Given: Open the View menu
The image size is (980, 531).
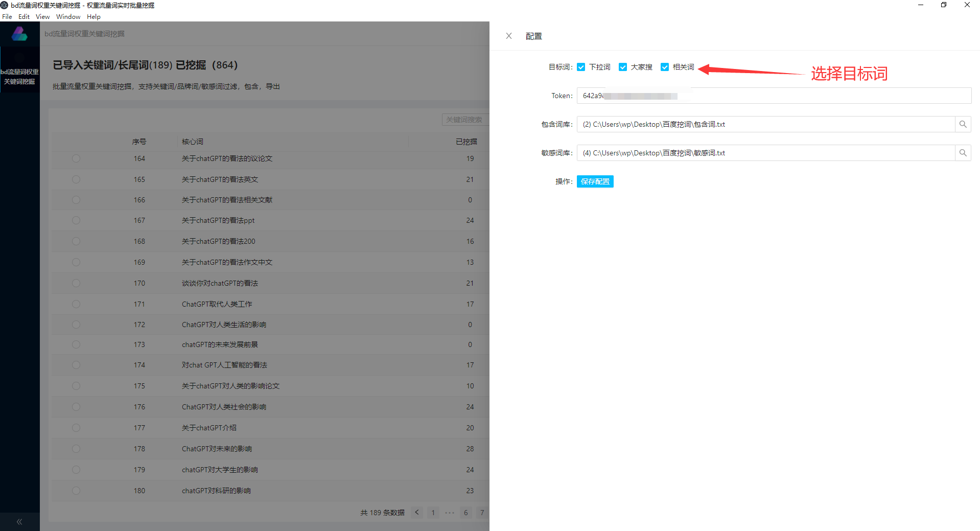Looking at the screenshot, I should [x=42, y=16].
